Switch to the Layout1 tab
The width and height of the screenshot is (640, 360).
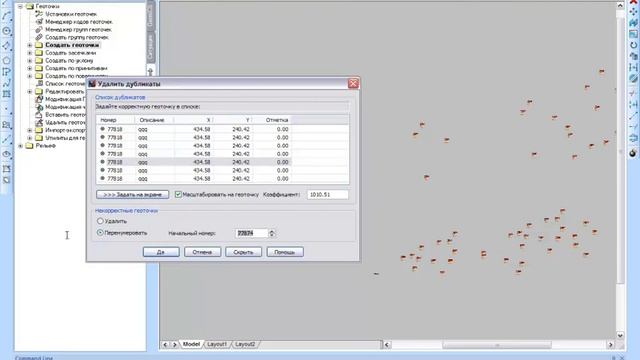click(x=217, y=344)
